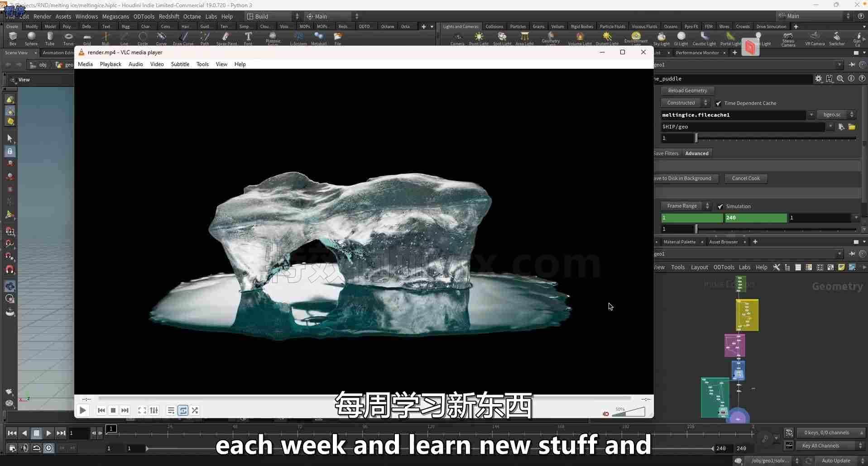868x466 pixels.
Task: Click VLC fullscreen icon
Action: [x=142, y=410]
